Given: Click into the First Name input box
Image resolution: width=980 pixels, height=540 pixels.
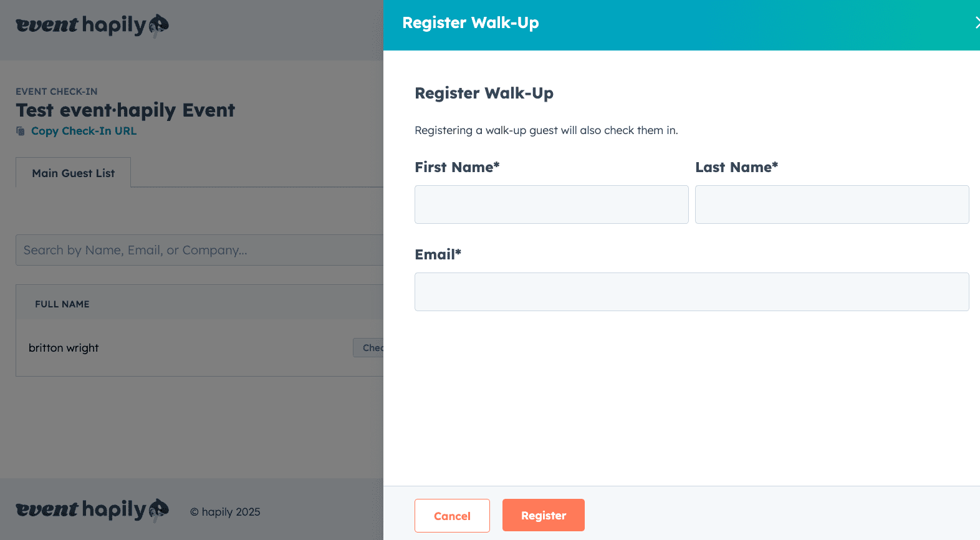Looking at the screenshot, I should pyautogui.click(x=551, y=205).
